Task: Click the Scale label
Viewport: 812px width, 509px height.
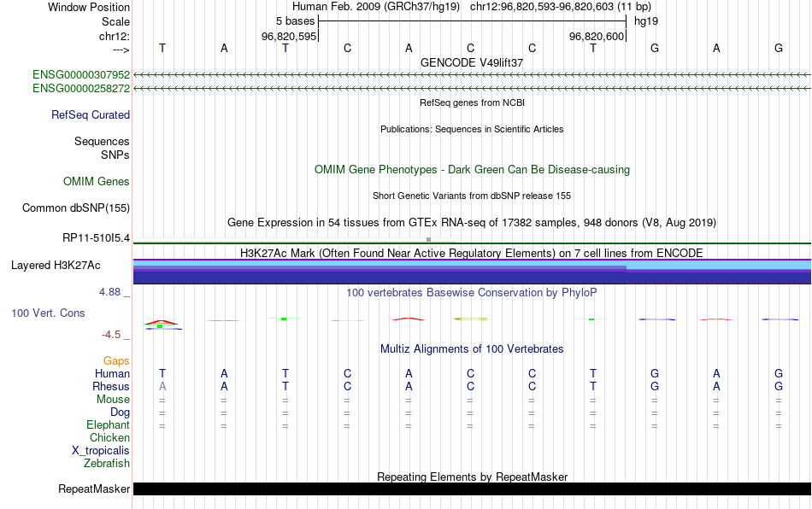Action: click(x=116, y=21)
